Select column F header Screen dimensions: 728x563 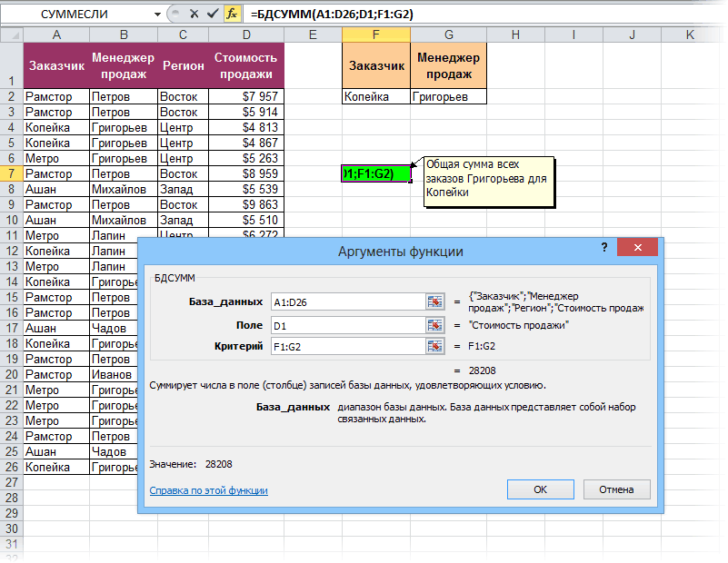[x=375, y=35]
